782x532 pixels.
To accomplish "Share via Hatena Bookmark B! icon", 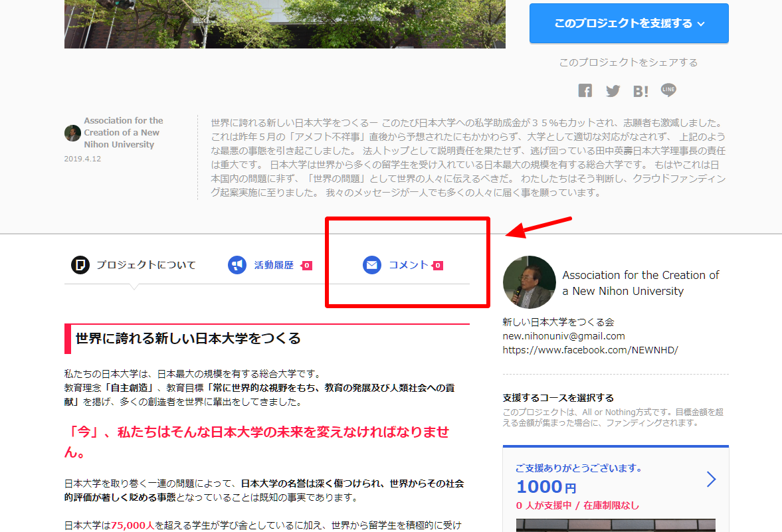I will (x=640, y=91).
